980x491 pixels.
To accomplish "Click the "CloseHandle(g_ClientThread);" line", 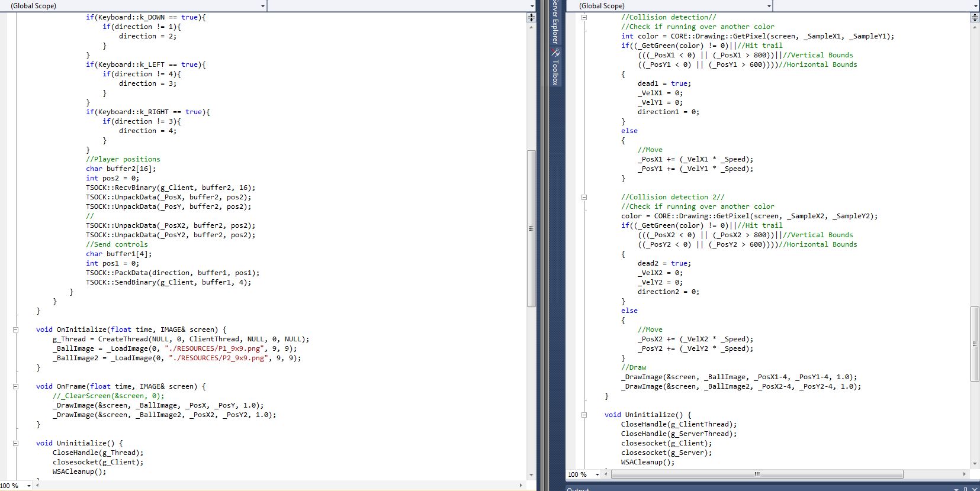I will tap(679, 424).
